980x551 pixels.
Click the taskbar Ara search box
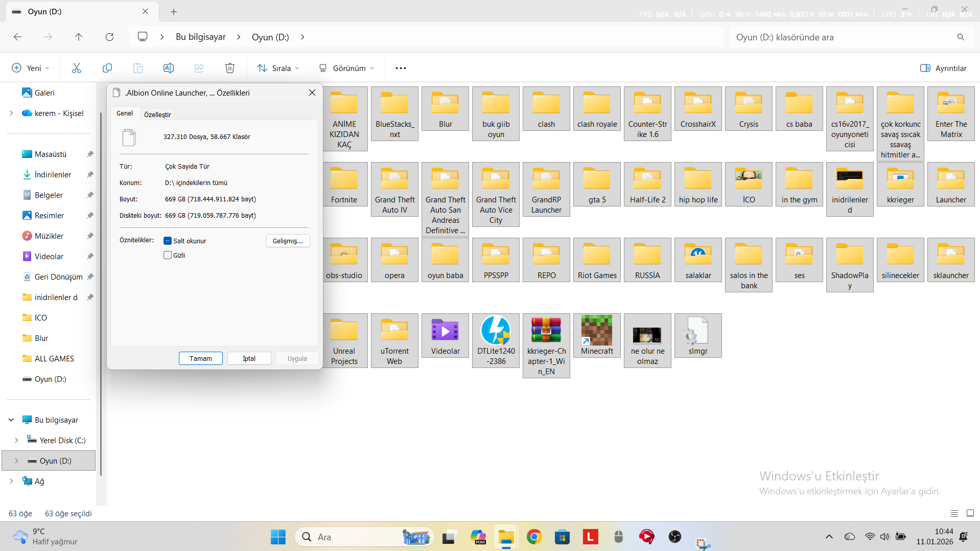click(364, 537)
